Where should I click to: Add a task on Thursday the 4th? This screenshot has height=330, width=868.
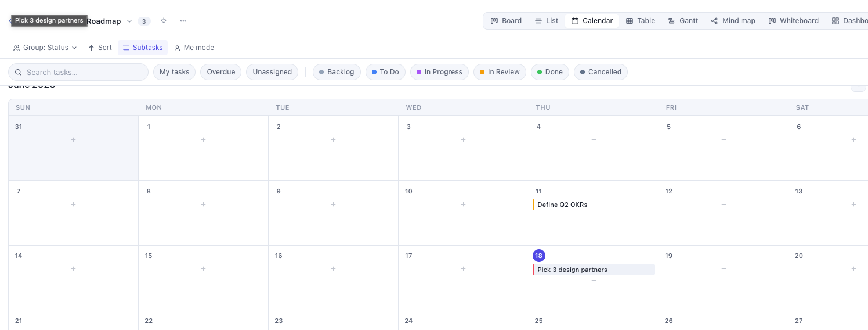(594, 140)
